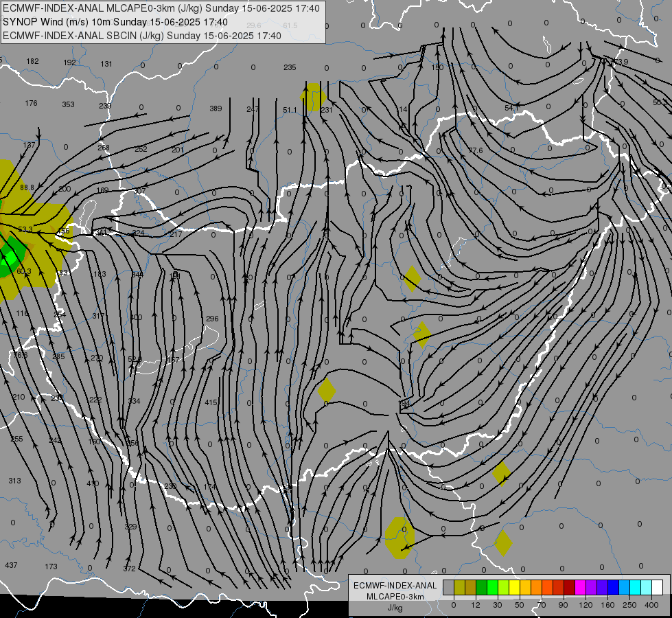Choose the bright green legend swatch

[492, 588]
